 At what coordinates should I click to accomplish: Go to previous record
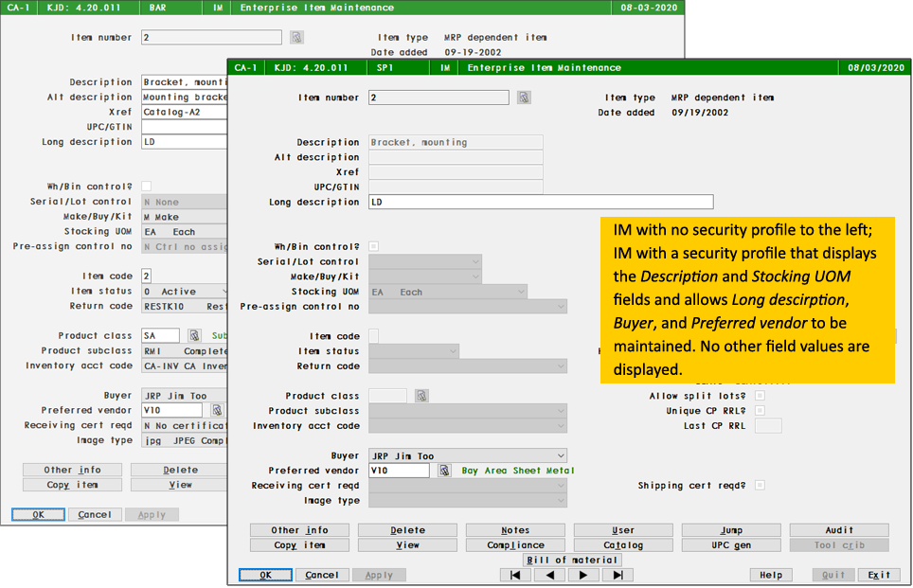[x=549, y=575]
